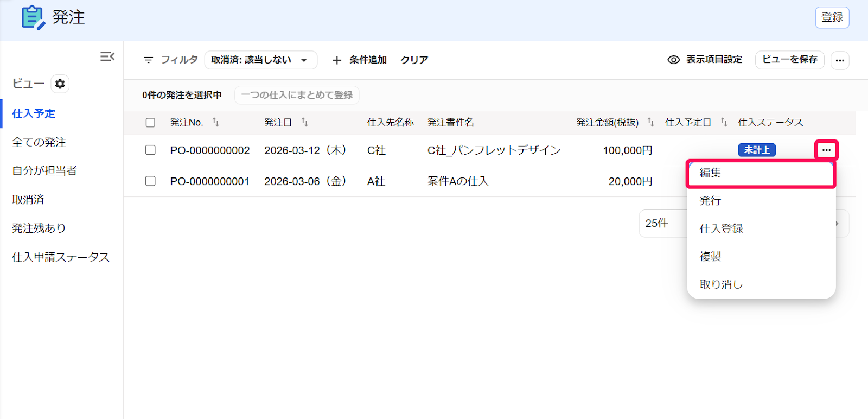868x419 pixels.
Task: Click the 仕入ステータス column header
Action: (x=770, y=123)
